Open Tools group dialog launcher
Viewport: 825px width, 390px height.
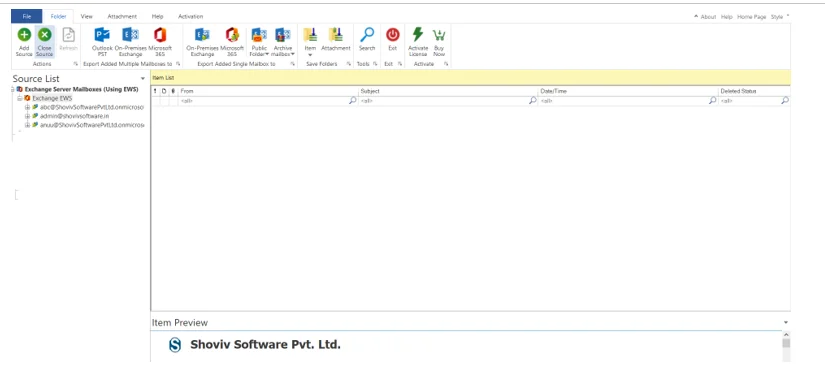pos(375,64)
